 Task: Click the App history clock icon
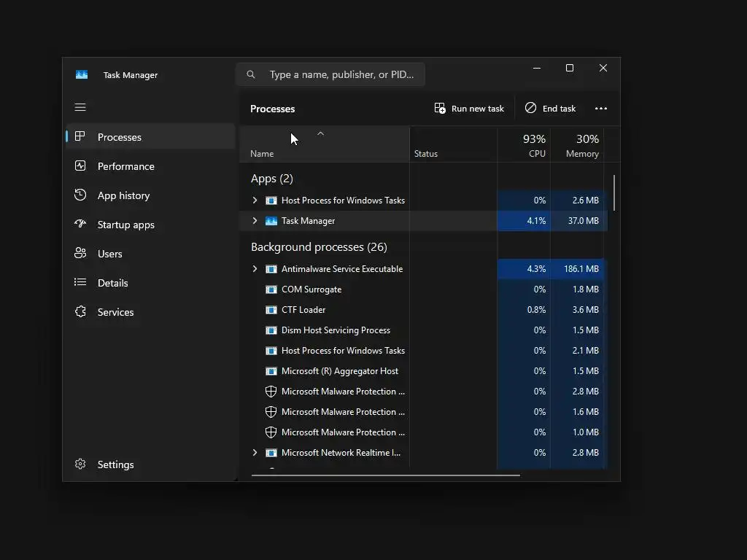(x=80, y=195)
